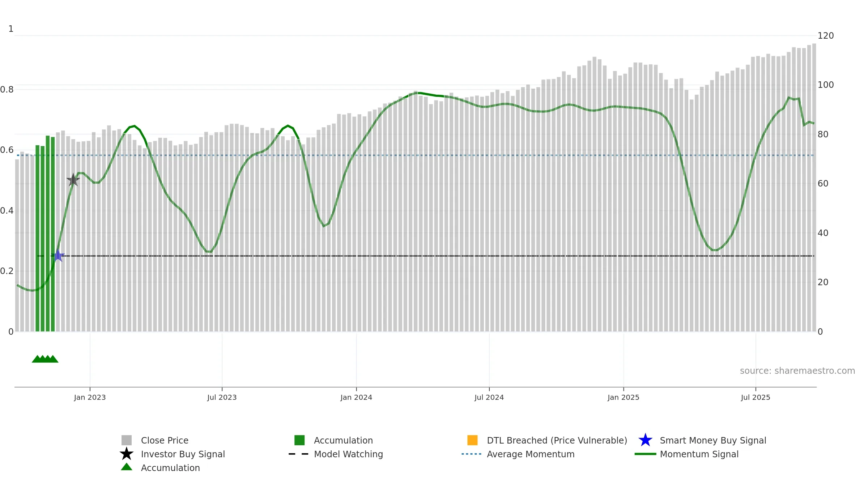The width and height of the screenshot is (868, 488).
Task: Click the Jan 2023 axis label
Action: tap(90, 398)
